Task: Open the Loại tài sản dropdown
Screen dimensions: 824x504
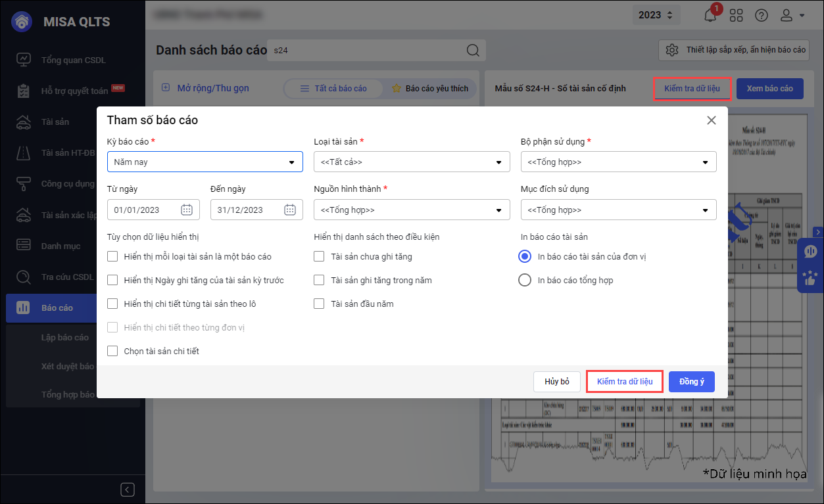Action: [x=412, y=162]
